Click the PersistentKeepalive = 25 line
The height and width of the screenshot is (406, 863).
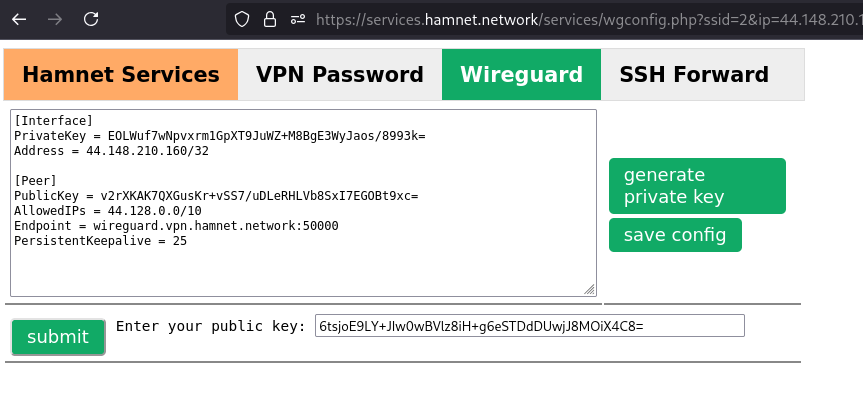(x=100, y=240)
